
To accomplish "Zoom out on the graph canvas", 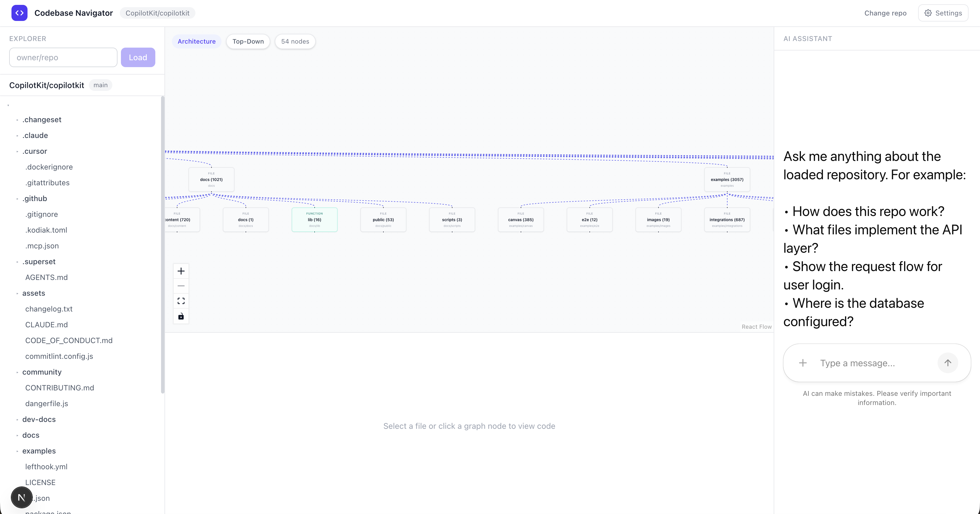I will pos(181,286).
